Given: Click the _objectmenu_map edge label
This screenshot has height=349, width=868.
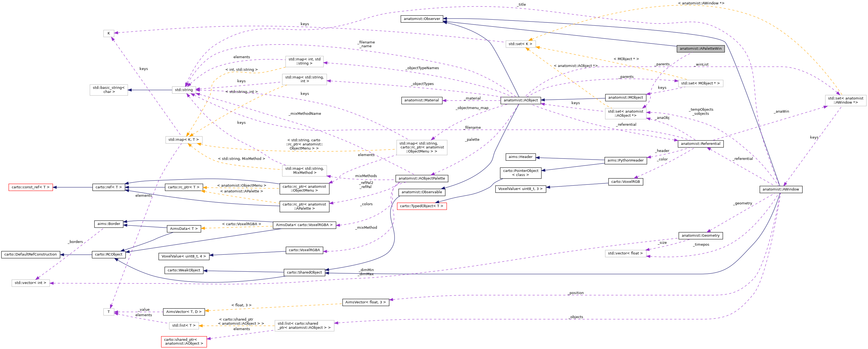Looking at the screenshot, I should pos(472,108).
